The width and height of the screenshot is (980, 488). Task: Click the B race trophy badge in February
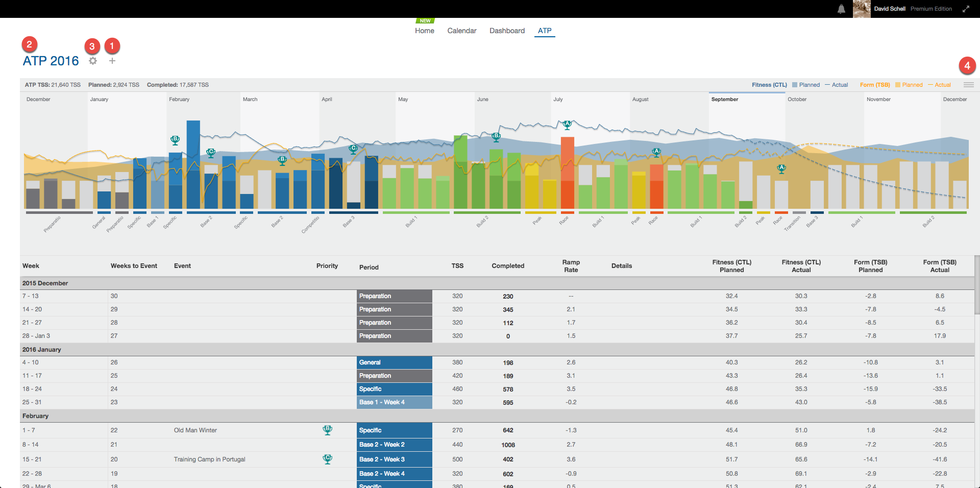175,139
